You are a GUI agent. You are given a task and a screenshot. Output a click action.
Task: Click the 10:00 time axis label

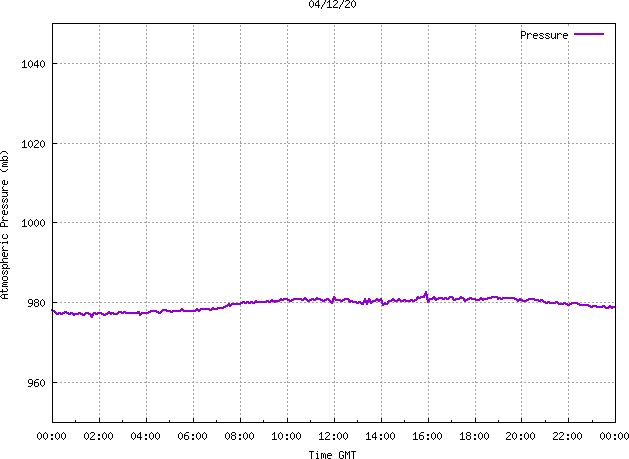coord(286,436)
